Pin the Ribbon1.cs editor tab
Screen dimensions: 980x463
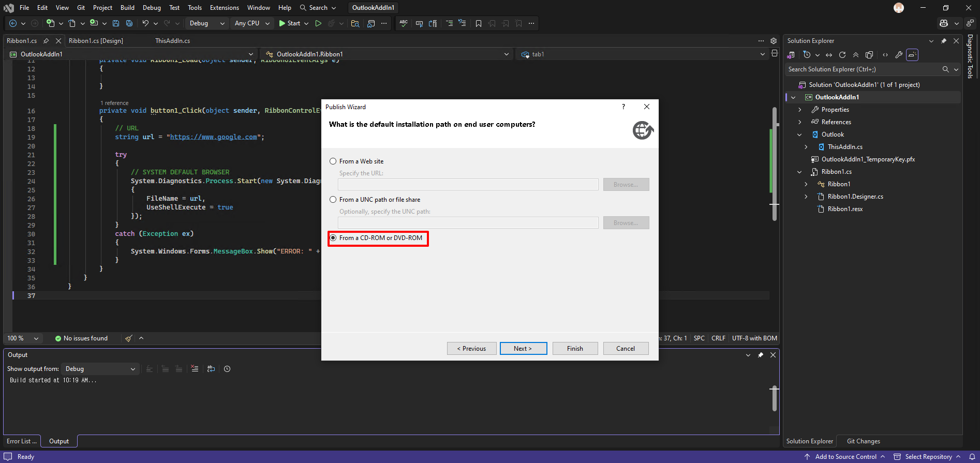[46, 41]
